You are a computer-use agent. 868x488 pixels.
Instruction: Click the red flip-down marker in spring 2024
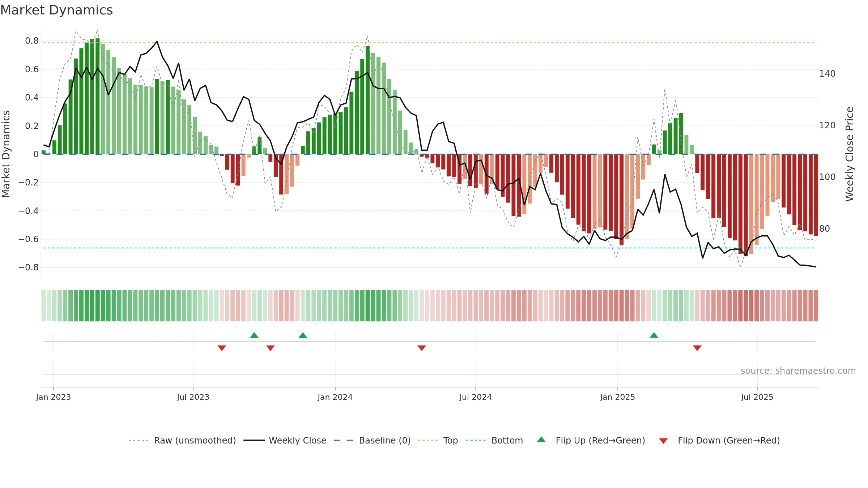pyautogui.click(x=422, y=348)
